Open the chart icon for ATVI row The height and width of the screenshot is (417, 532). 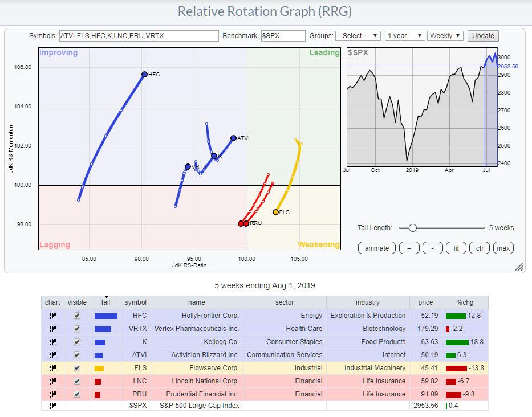[52, 355]
